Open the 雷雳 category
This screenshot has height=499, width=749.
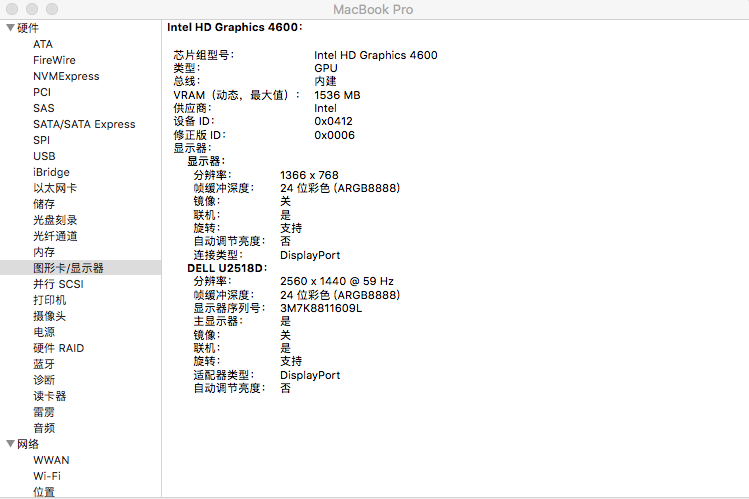44,412
